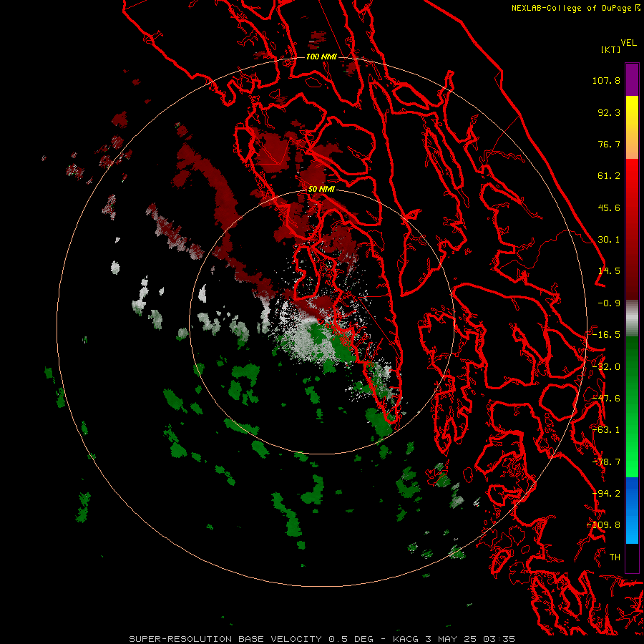The image size is (644, 644).
Task: Click the -78.7 value on the velocity scale
Action: [606, 462]
